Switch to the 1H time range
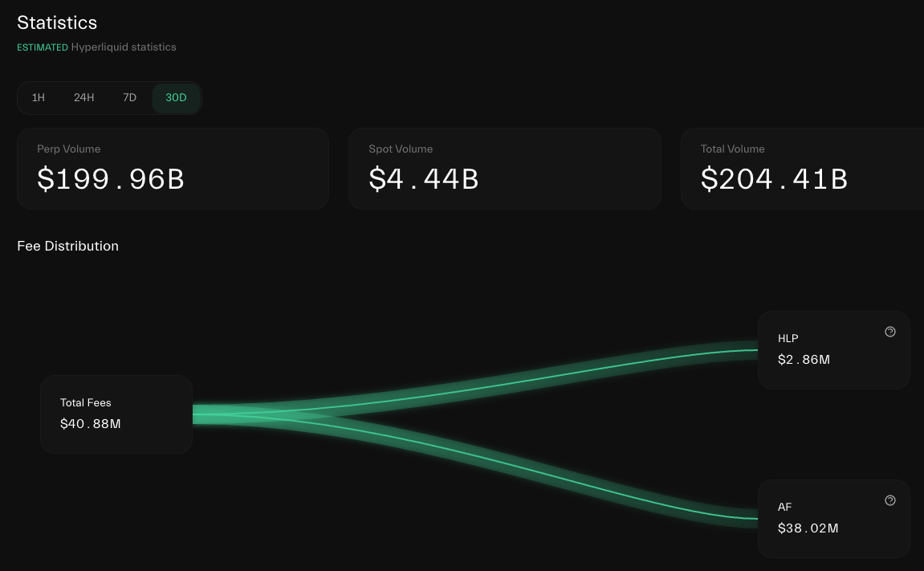Image resolution: width=924 pixels, height=571 pixels. click(x=39, y=98)
